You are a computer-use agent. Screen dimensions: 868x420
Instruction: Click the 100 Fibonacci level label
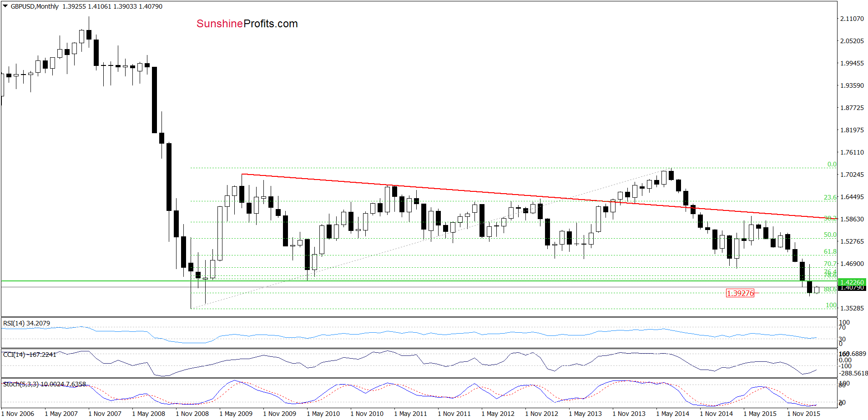tap(831, 305)
